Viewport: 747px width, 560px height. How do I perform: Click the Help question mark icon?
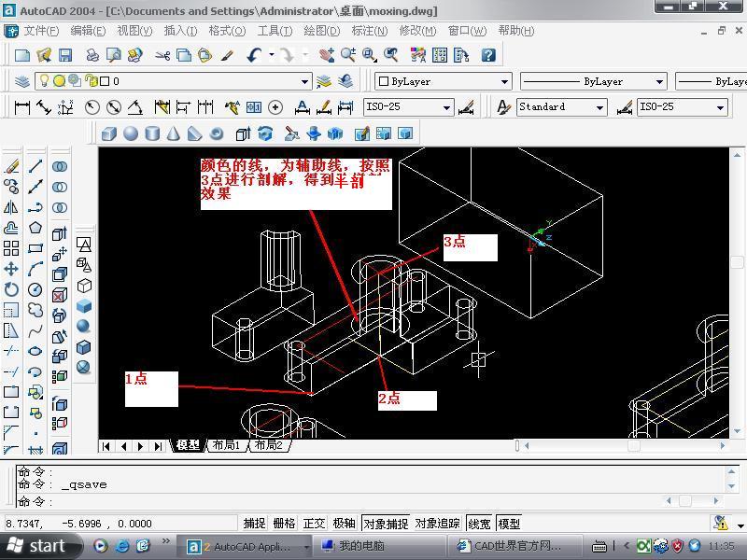pos(487,55)
